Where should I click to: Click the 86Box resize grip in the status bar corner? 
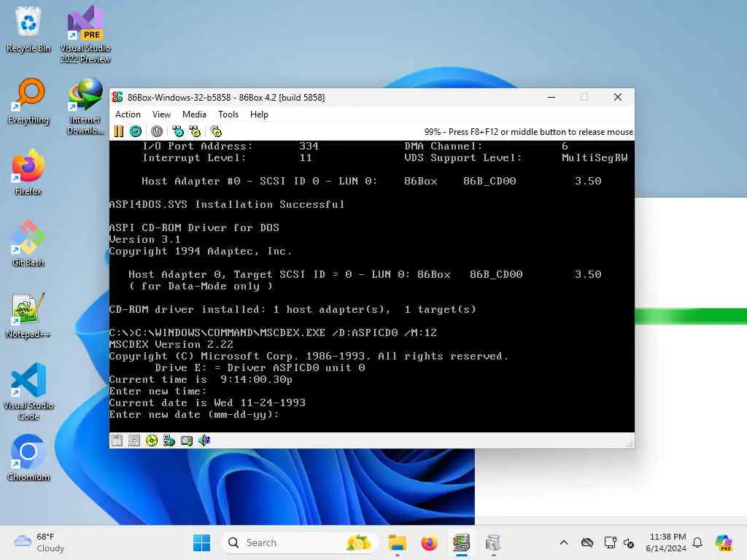pyautogui.click(x=630, y=444)
